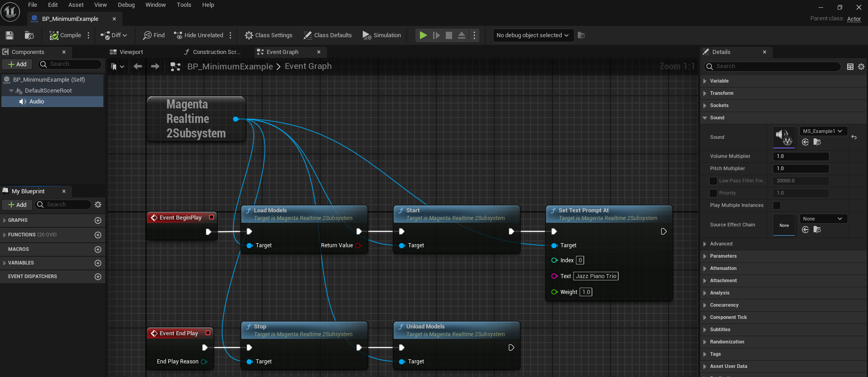Browse to Sound asset in Content Browser

click(817, 142)
